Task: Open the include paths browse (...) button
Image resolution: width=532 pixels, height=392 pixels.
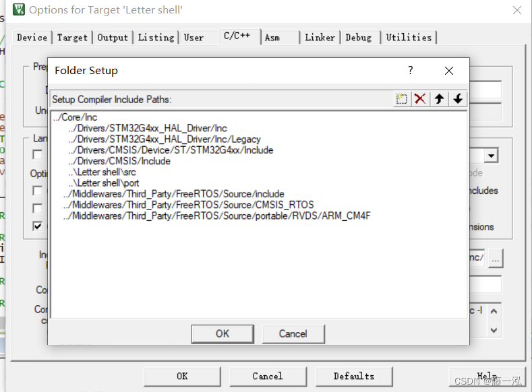Action: (496, 259)
